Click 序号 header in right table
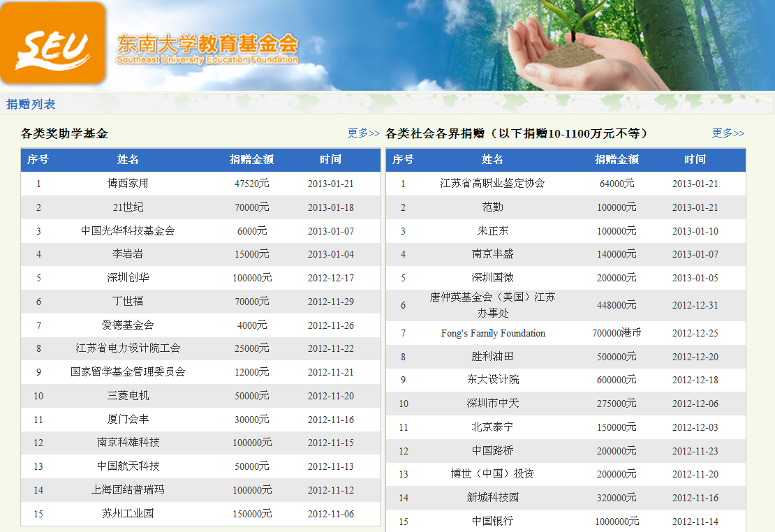The height and width of the screenshot is (532, 775). tap(403, 160)
